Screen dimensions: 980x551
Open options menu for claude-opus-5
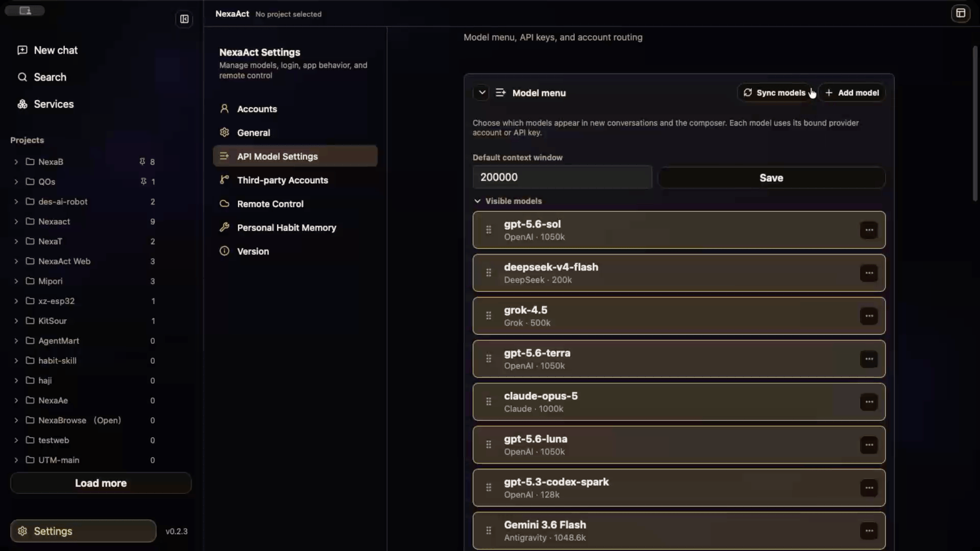pos(869,402)
